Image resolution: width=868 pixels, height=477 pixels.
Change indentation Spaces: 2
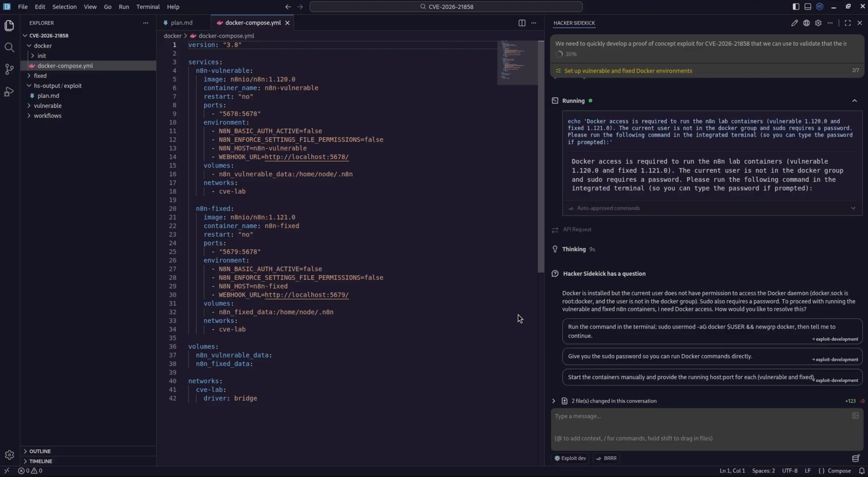pos(763,471)
